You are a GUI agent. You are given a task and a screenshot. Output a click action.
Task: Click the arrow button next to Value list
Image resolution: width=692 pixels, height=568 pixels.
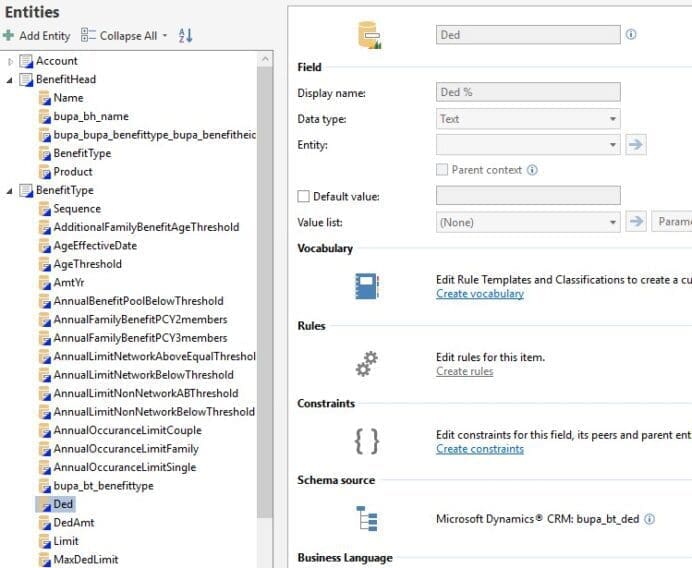[x=635, y=222]
